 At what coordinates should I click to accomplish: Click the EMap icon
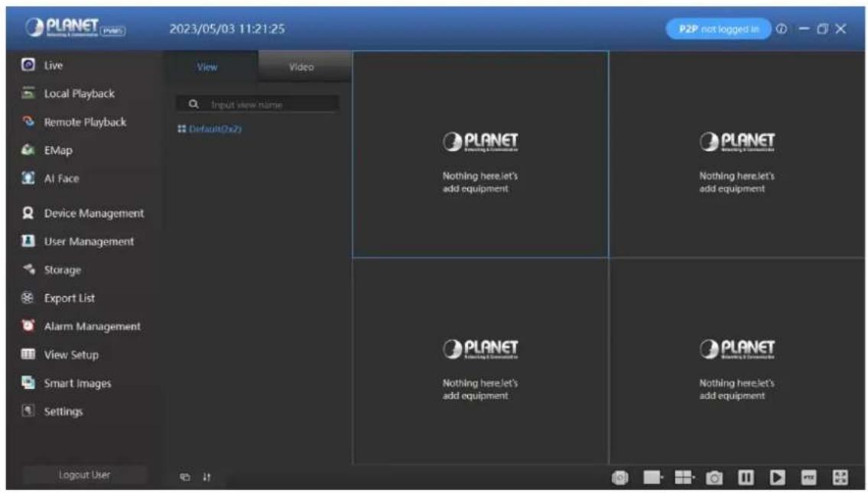(28, 150)
